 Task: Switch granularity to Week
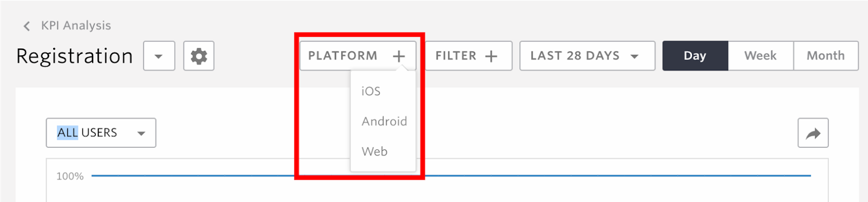point(761,56)
